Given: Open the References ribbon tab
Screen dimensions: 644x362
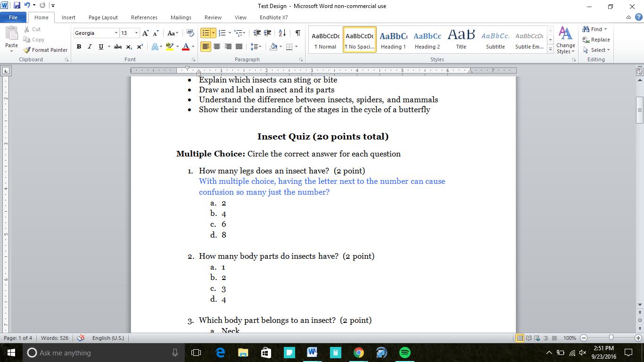Looking at the screenshot, I should (x=144, y=17).
